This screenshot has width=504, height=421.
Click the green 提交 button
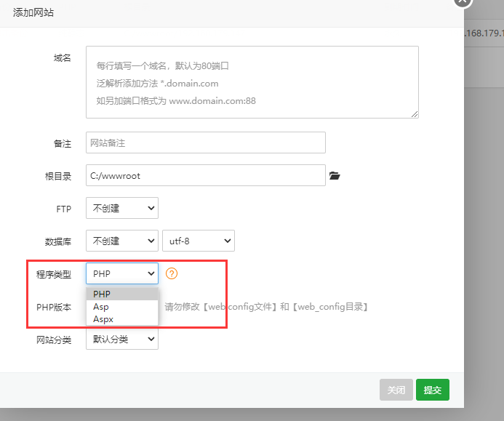coord(433,390)
